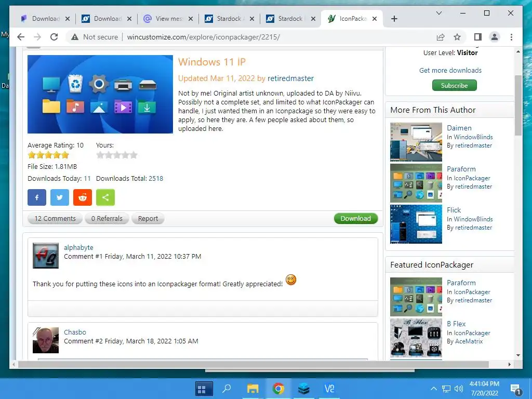Click network icon in system tray
The image size is (532, 399).
point(446,389)
